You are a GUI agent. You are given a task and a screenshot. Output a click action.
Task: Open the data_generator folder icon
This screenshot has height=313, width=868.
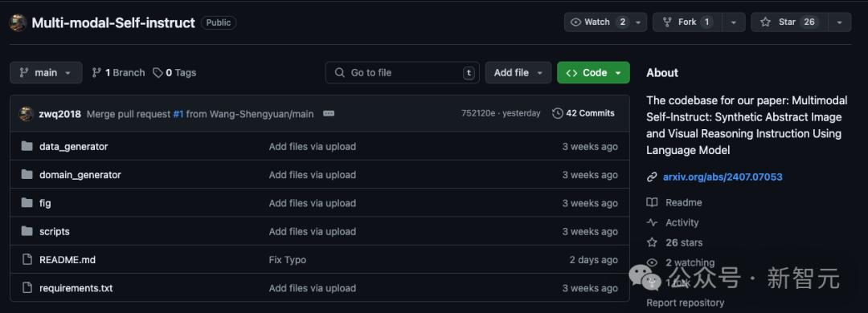click(27, 147)
